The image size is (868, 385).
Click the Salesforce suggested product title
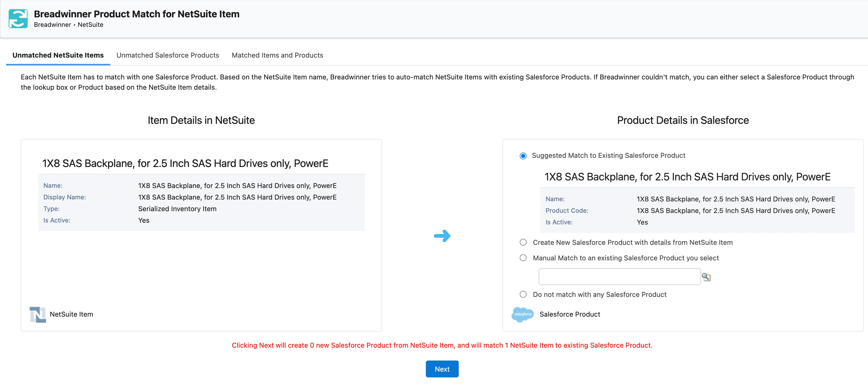(x=687, y=177)
